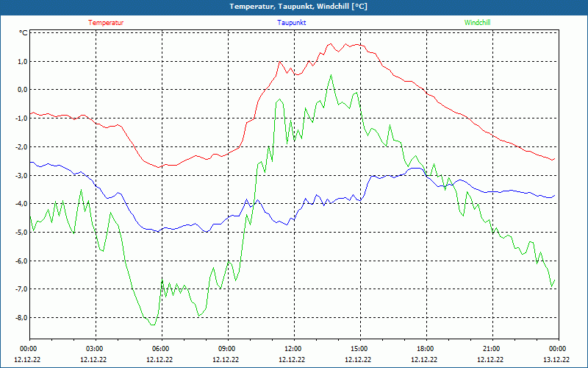This screenshot has height=368, width=588.
Task: Click the -1,0 y-axis value
Action: click(21, 118)
